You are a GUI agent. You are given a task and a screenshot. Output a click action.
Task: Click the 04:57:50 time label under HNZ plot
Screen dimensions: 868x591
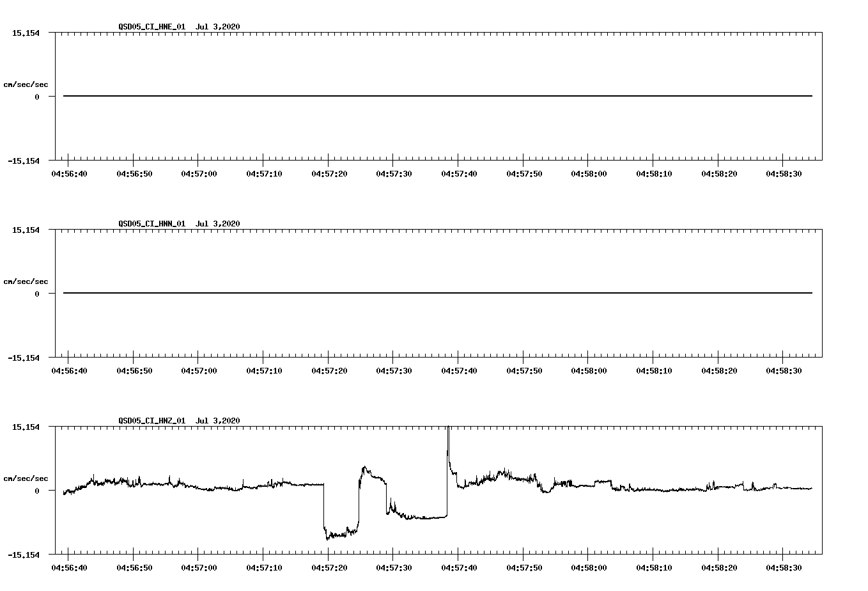(524, 567)
